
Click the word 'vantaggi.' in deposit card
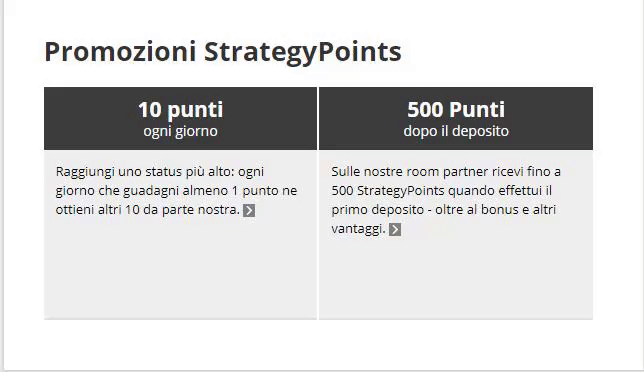(x=359, y=229)
